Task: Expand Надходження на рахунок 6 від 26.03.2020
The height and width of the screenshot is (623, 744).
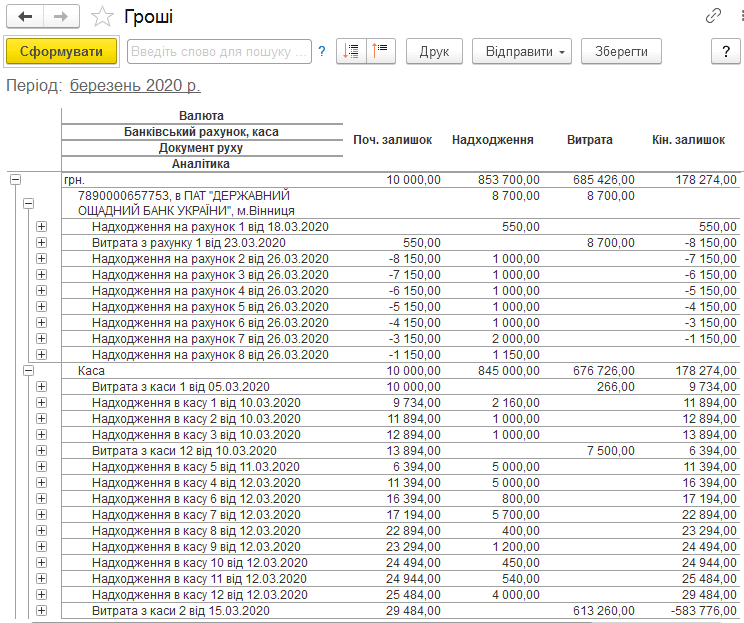Action: [x=42, y=323]
